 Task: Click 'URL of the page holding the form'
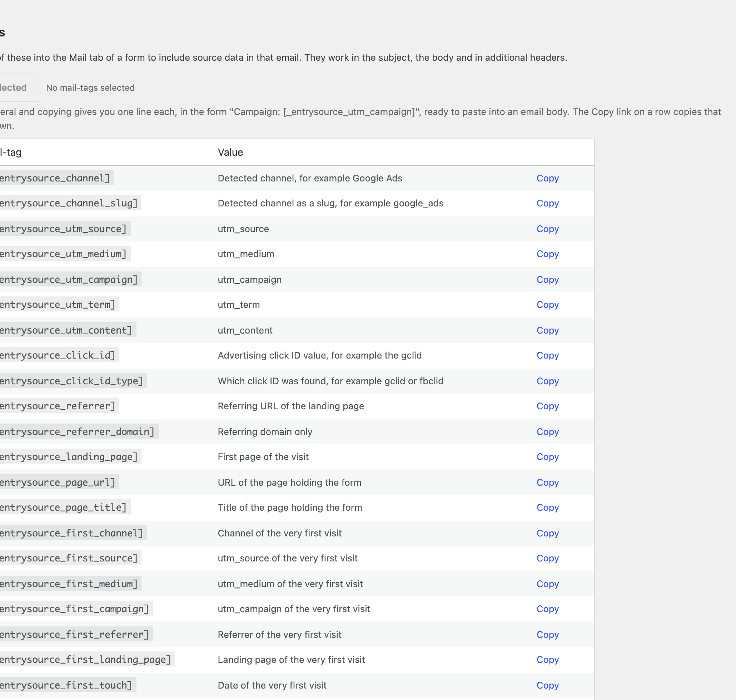point(289,483)
